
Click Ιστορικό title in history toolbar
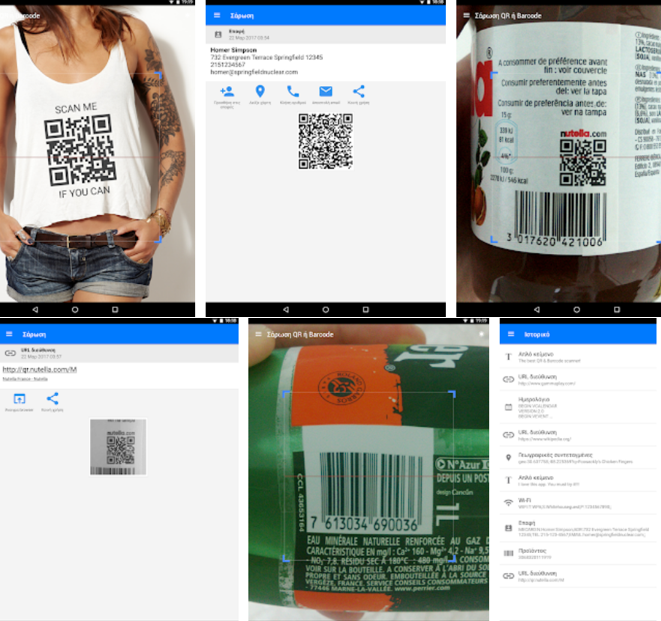[x=537, y=334]
